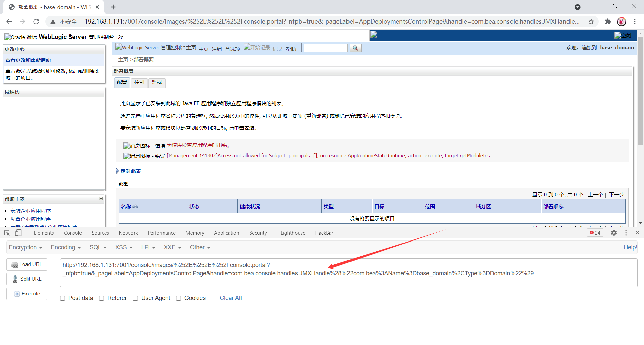Open DevTools settings gear
The height and width of the screenshot is (345, 644).
pos(614,233)
